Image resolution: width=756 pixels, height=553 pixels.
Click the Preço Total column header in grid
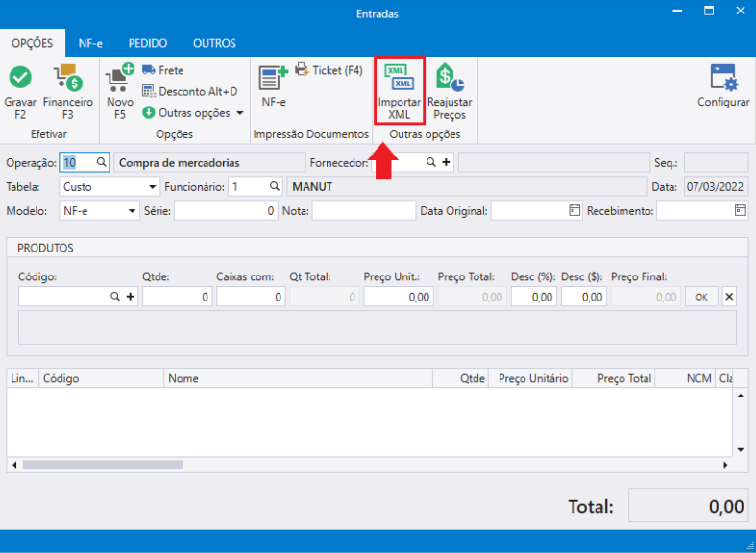(x=613, y=378)
